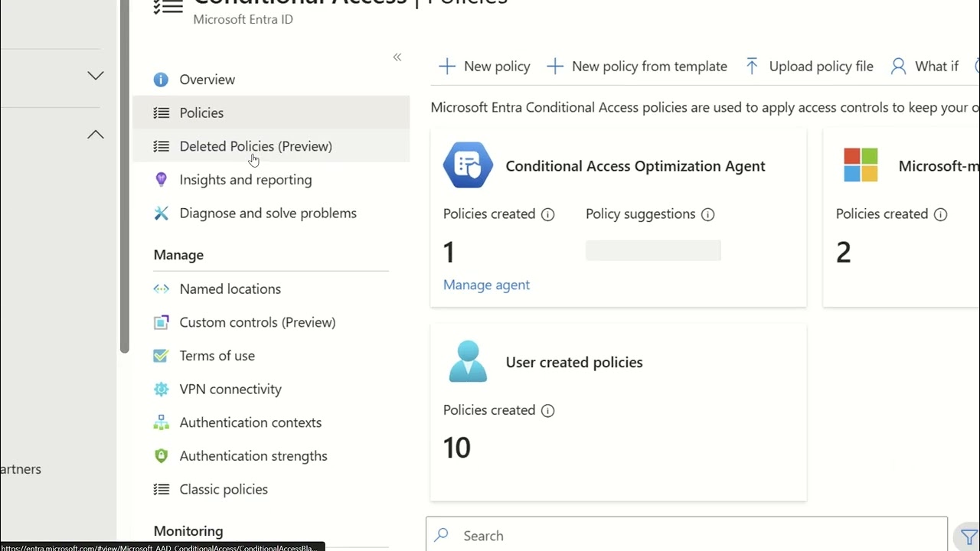Open Deleted Policies (Preview)
The image size is (980, 551).
pyautogui.click(x=271, y=146)
